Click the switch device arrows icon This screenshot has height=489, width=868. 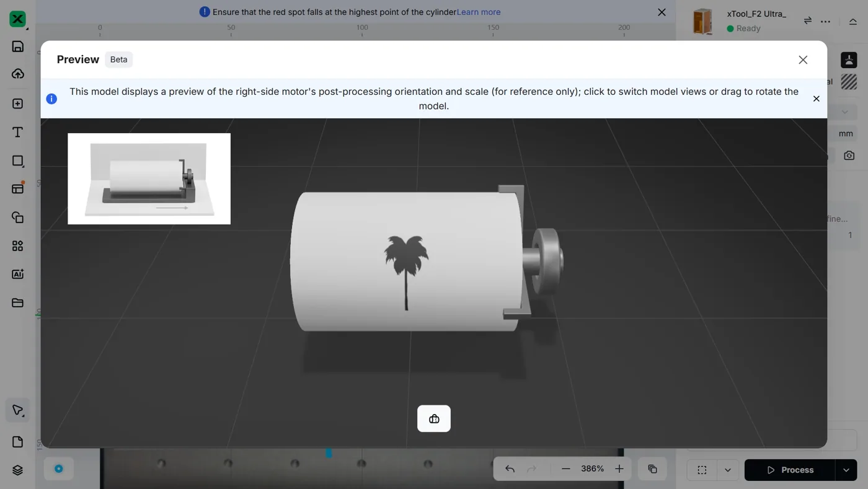(x=808, y=20)
